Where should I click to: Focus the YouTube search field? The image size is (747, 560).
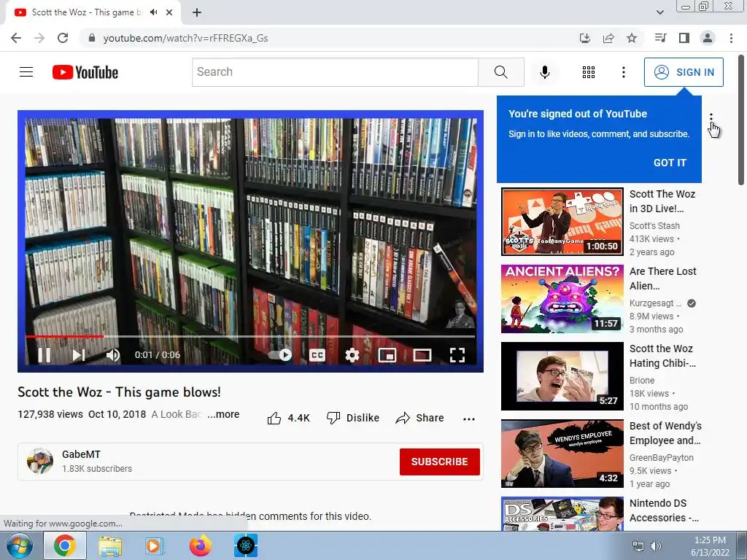pos(335,72)
